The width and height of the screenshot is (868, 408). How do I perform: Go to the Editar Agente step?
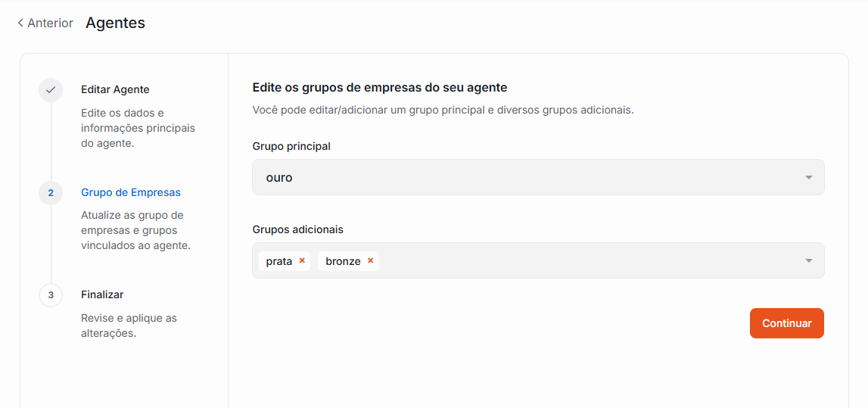[115, 89]
